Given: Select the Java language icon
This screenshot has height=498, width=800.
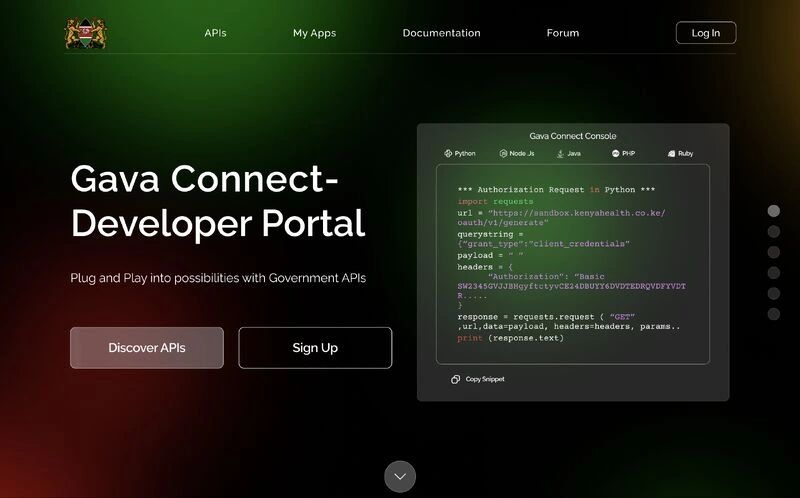Looking at the screenshot, I should (x=560, y=154).
